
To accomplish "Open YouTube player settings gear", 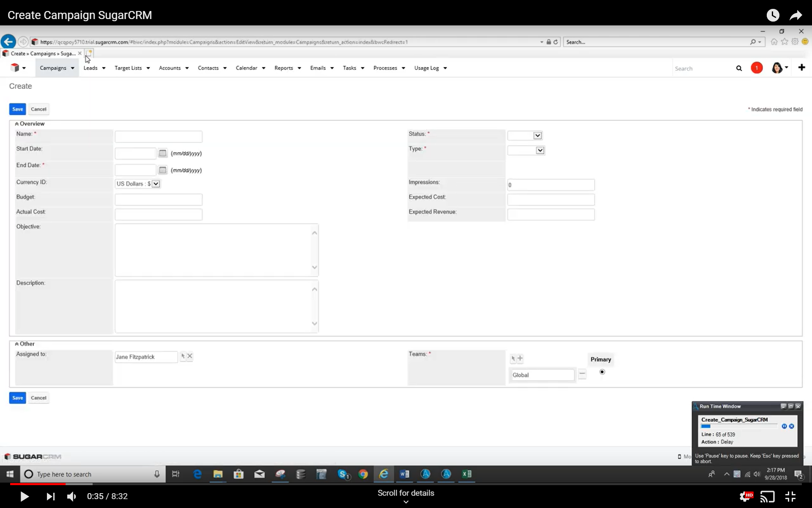I will [x=745, y=496].
